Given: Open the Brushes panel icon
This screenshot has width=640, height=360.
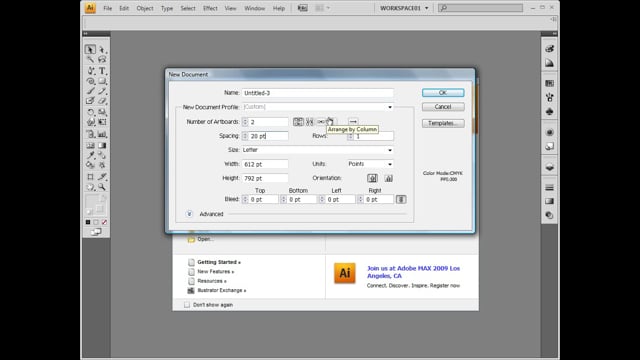Looking at the screenshot, I should (x=549, y=98).
